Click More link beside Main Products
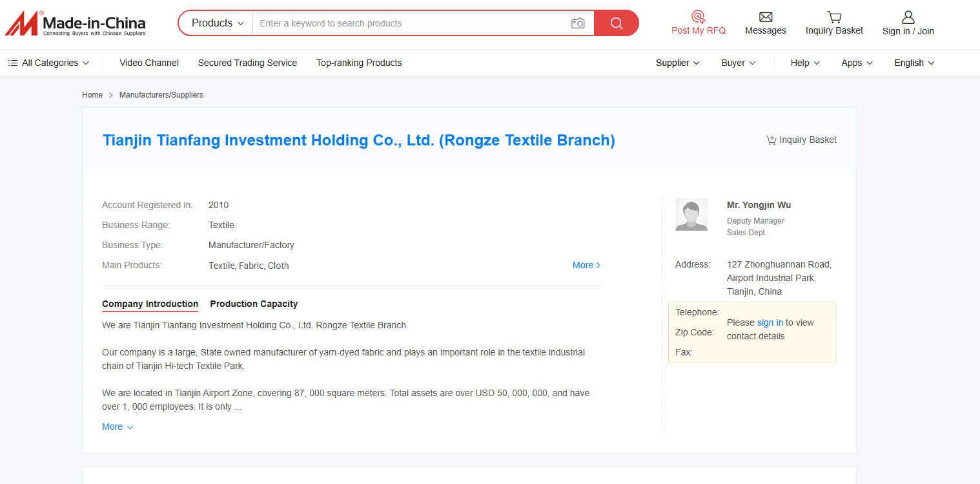 click(x=586, y=265)
